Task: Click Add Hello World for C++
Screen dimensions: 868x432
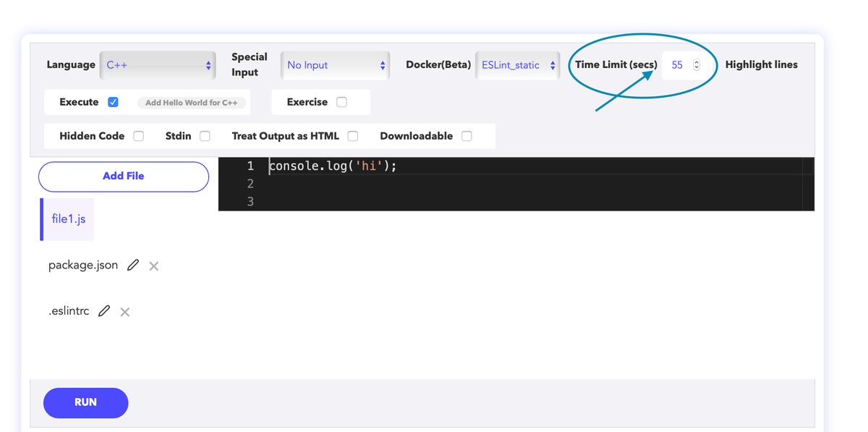Action: coord(192,103)
